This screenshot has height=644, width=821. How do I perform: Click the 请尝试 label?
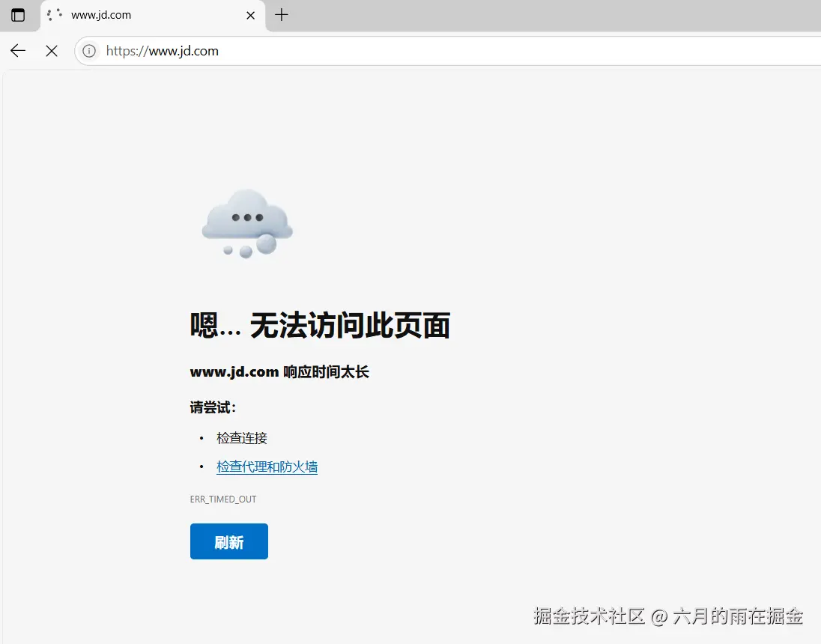(213, 407)
